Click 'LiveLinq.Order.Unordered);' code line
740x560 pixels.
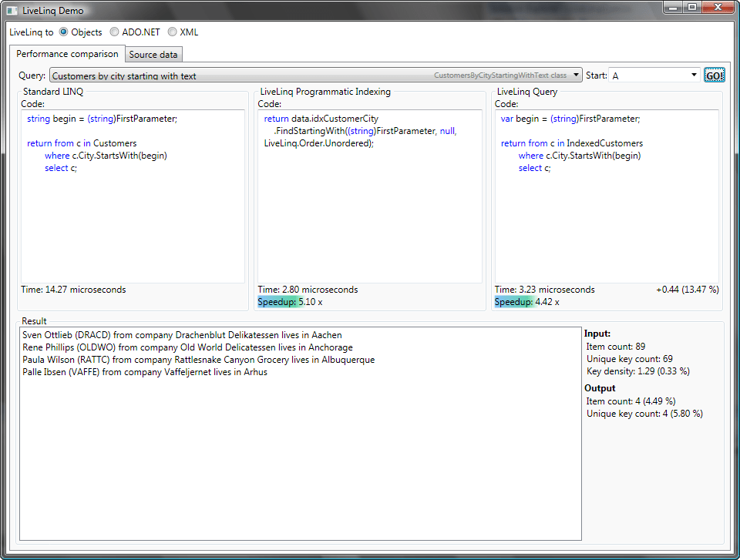click(318, 143)
